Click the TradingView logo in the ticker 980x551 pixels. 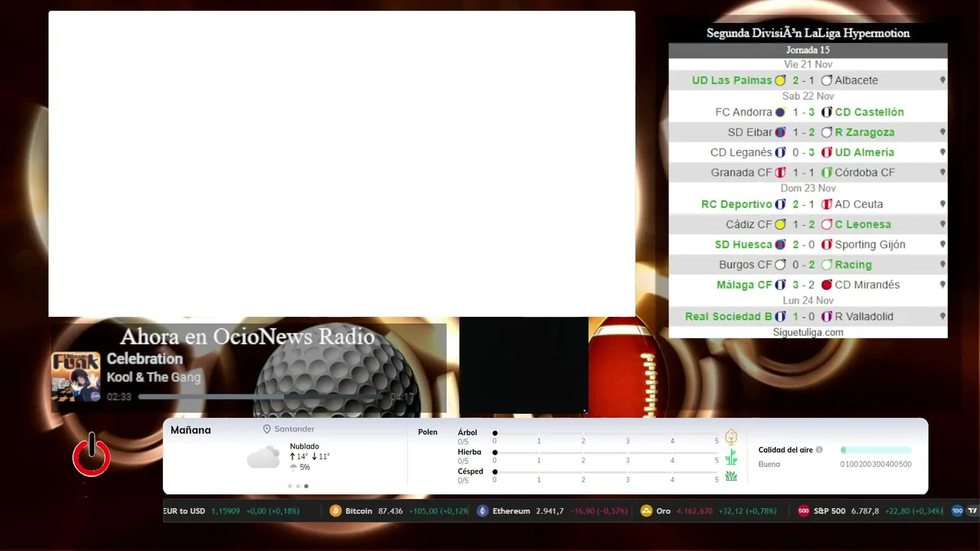tap(972, 511)
